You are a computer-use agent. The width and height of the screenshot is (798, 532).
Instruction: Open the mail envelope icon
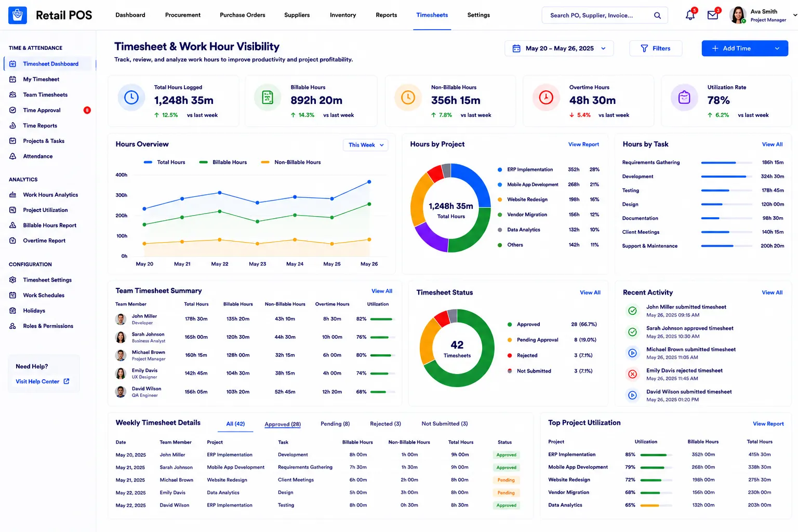point(713,16)
